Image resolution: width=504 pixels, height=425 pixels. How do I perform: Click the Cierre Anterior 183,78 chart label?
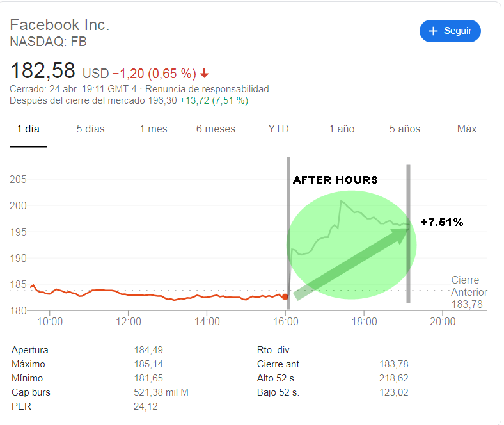pyautogui.click(x=464, y=293)
